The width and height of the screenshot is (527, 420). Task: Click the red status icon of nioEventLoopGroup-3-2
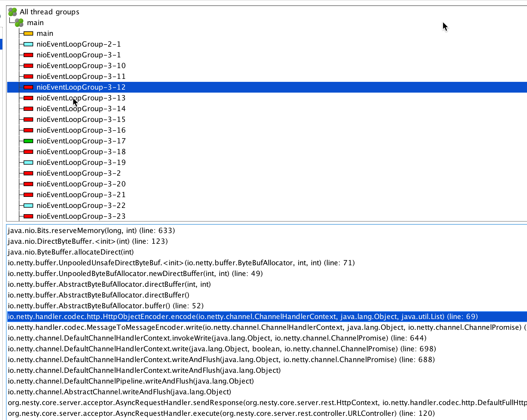tap(28, 173)
